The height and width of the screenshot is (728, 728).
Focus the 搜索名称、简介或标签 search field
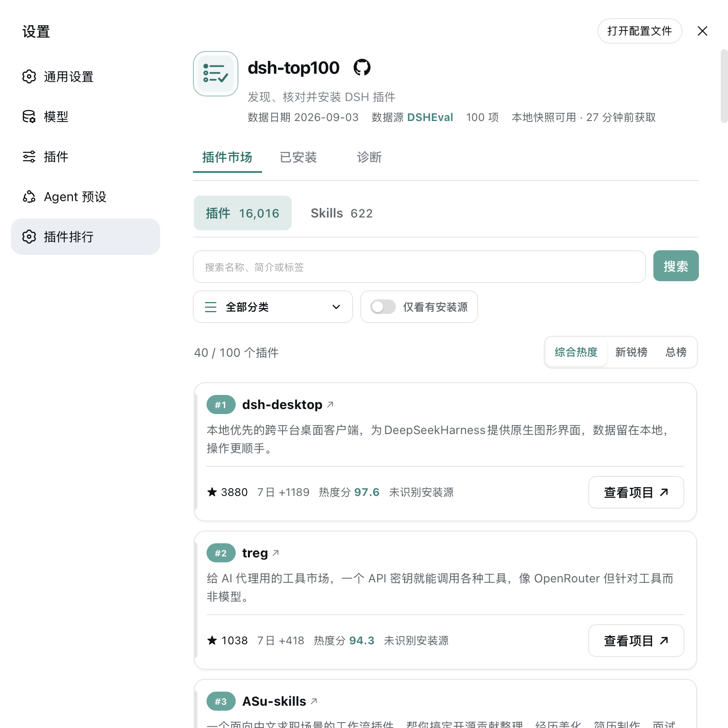[420, 267]
